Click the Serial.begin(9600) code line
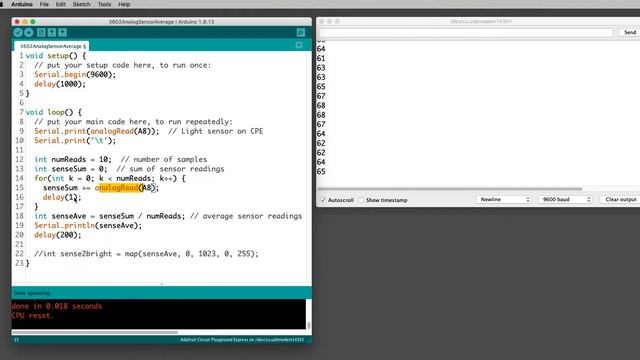This screenshot has width=640, height=360. click(x=75, y=75)
